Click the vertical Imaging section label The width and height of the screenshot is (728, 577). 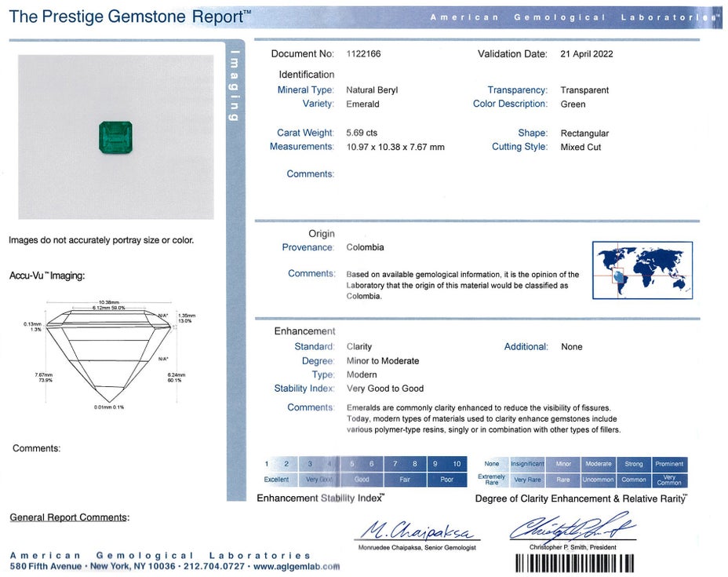pyautogui.click(x=233, y=86)
